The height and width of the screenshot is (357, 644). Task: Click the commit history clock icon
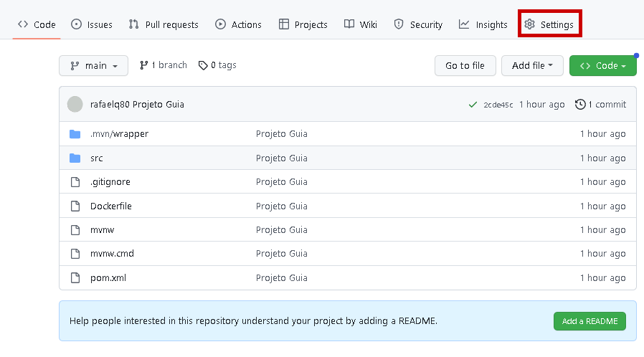click(580, 105)
